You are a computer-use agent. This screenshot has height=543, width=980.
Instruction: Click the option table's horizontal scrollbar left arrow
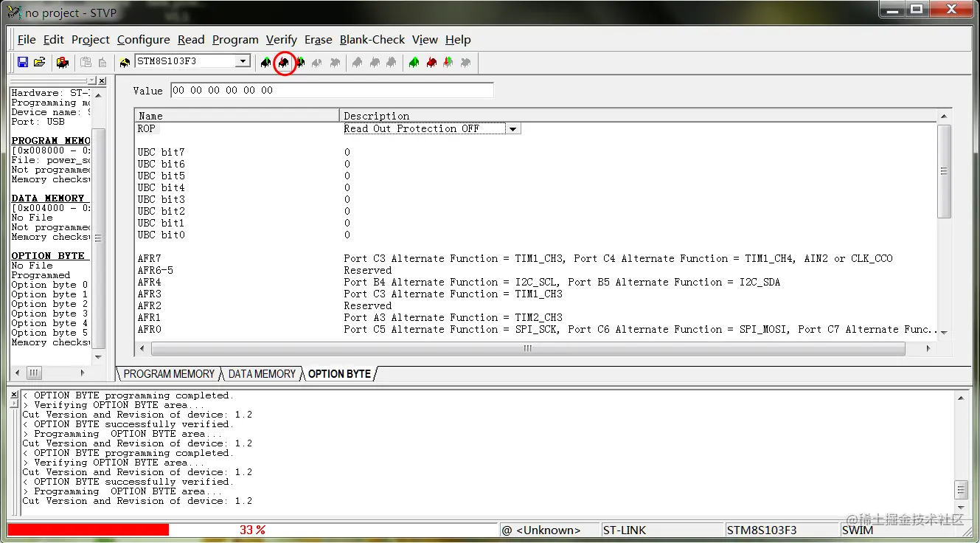(144, 349)
